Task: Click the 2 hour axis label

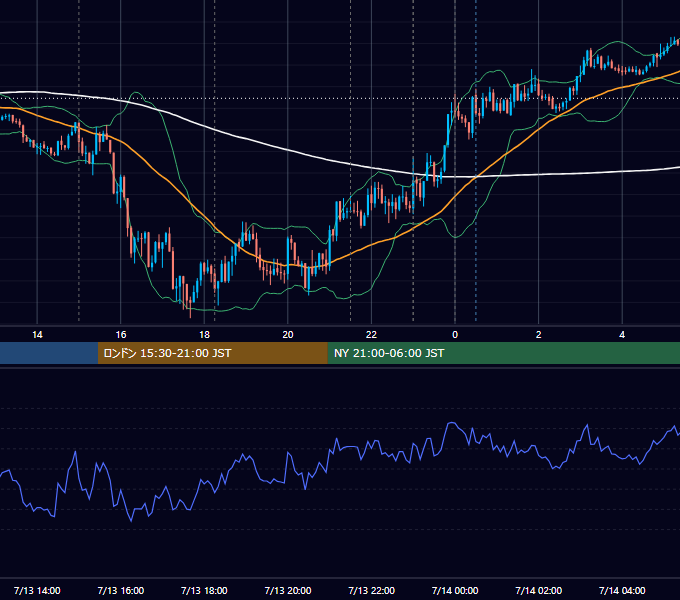Action: pyautogui.click(x=538, y=335)
